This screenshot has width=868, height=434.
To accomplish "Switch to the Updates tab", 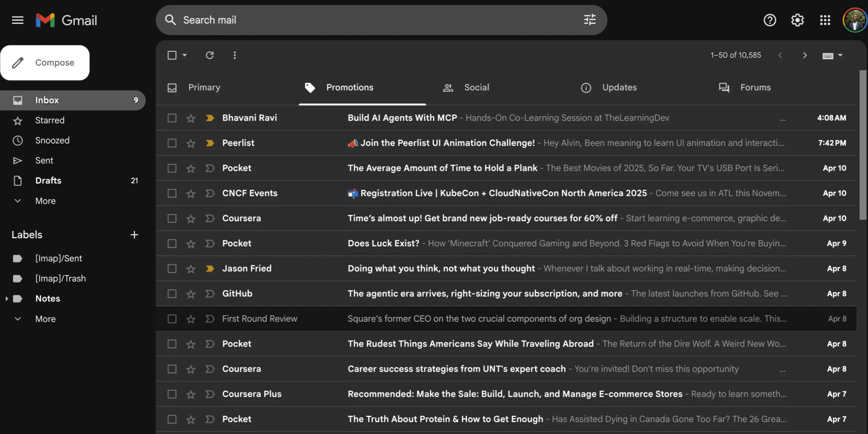I will point(619,87).
